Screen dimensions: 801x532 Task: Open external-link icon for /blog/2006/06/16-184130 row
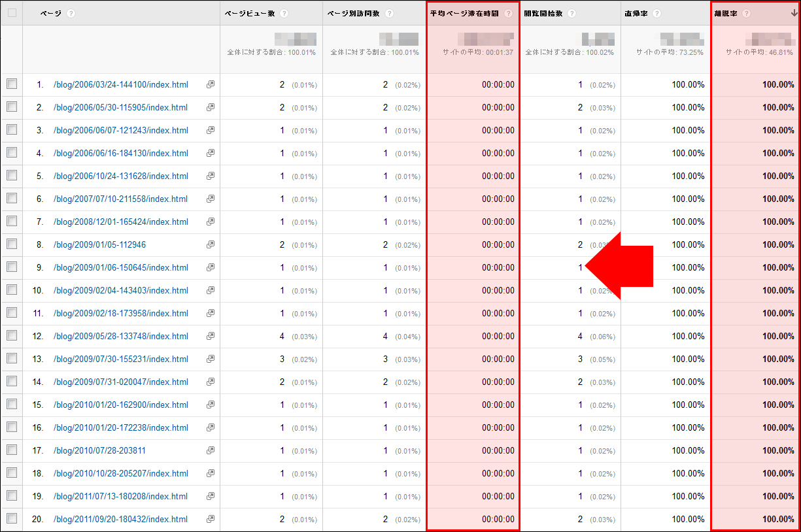click(x=211, y=153)
